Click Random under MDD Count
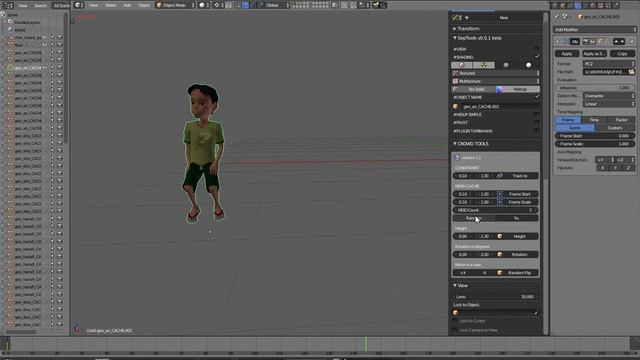This screenshot has width=640, height=360. point(473,218)
